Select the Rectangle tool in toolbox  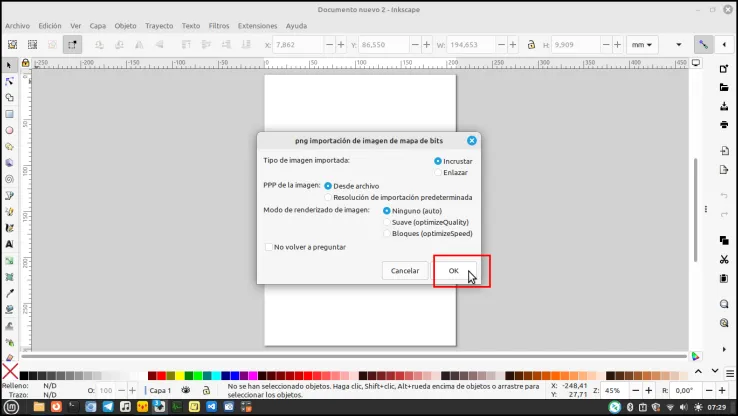(x=9, y=114)
